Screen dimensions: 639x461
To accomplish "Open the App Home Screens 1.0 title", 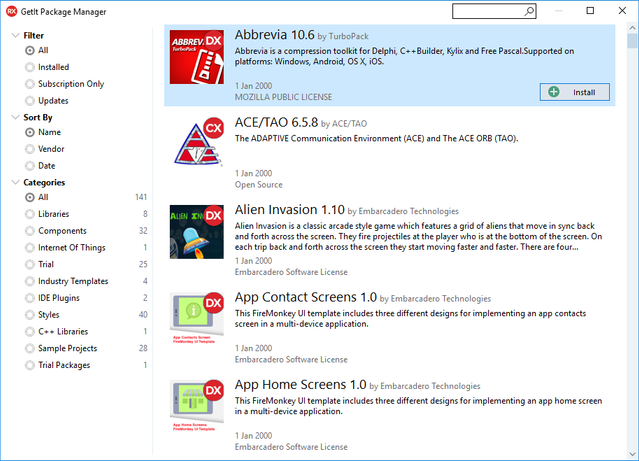I will (x=300, y=385).
